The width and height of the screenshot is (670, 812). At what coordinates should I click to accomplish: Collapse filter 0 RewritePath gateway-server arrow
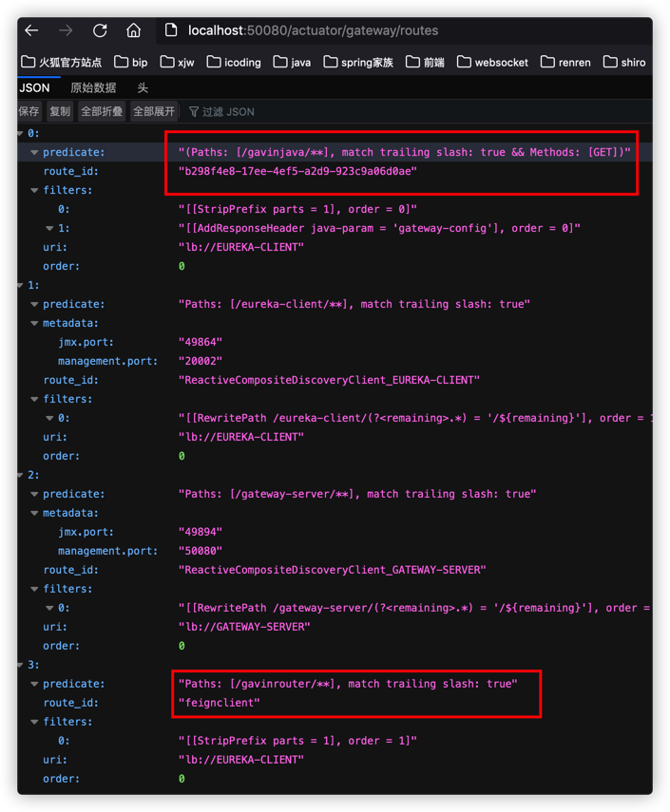coord(49,608)
